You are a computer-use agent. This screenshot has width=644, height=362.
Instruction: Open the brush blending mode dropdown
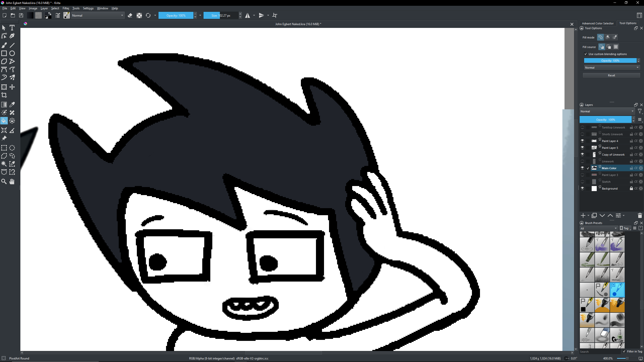98,16
